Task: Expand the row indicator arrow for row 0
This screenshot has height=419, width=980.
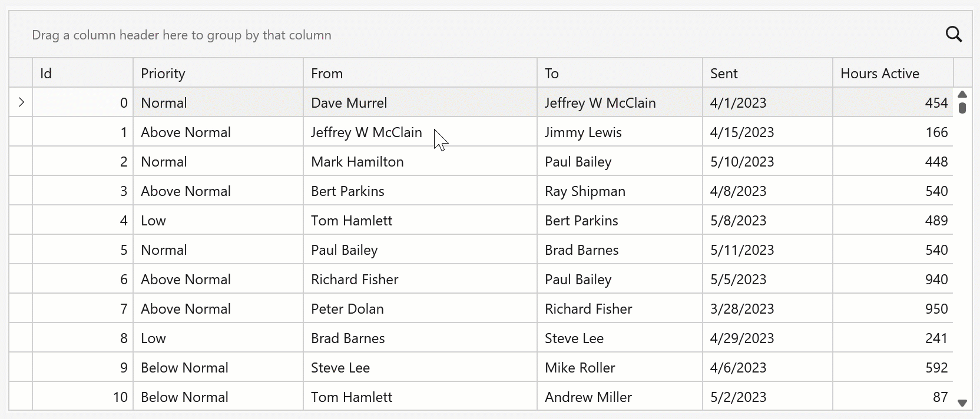Action: pos(21,102)
